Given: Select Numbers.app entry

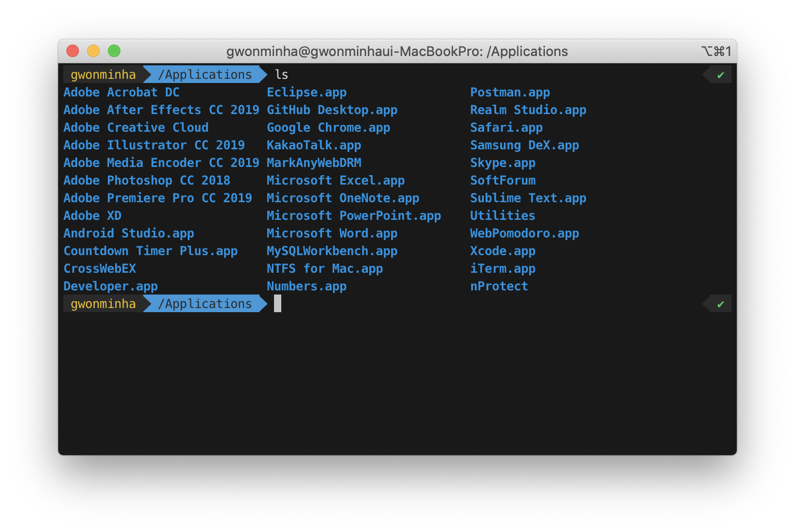Looking at the screenshot, I should point(307,286).
